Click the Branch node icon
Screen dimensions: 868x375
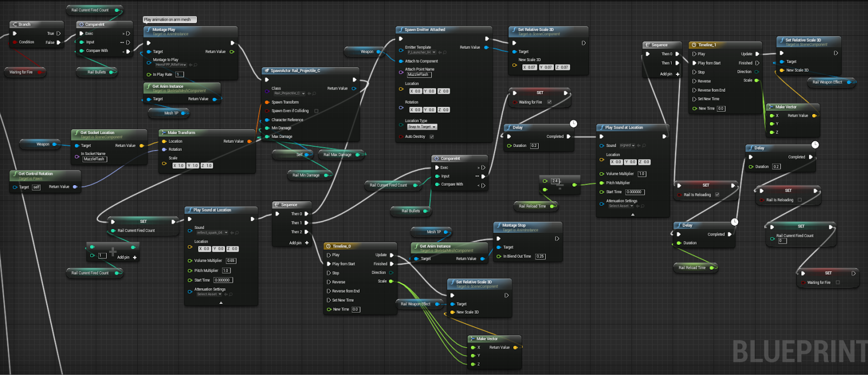click(15, 24)
